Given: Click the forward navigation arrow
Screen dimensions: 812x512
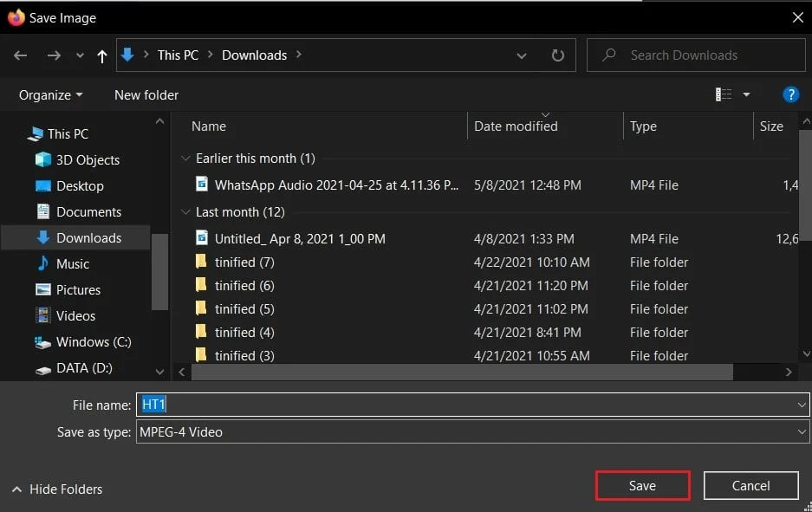Looking at the screenshot, I should [53, 55].
